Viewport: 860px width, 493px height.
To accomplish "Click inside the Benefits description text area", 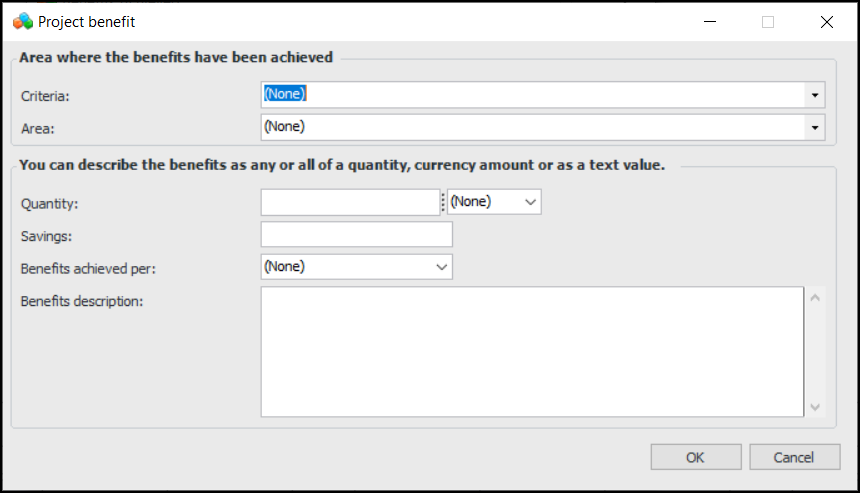I will click(x=532, y=352).
